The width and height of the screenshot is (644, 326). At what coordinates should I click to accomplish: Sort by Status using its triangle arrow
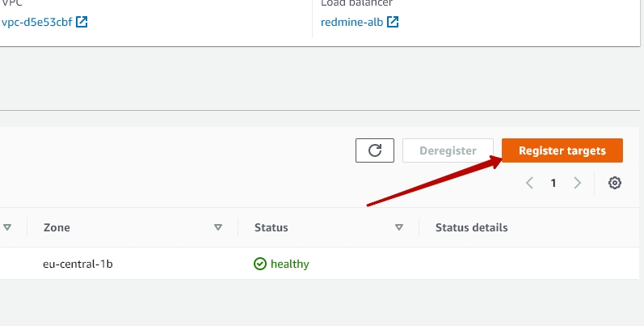[399, 227]
